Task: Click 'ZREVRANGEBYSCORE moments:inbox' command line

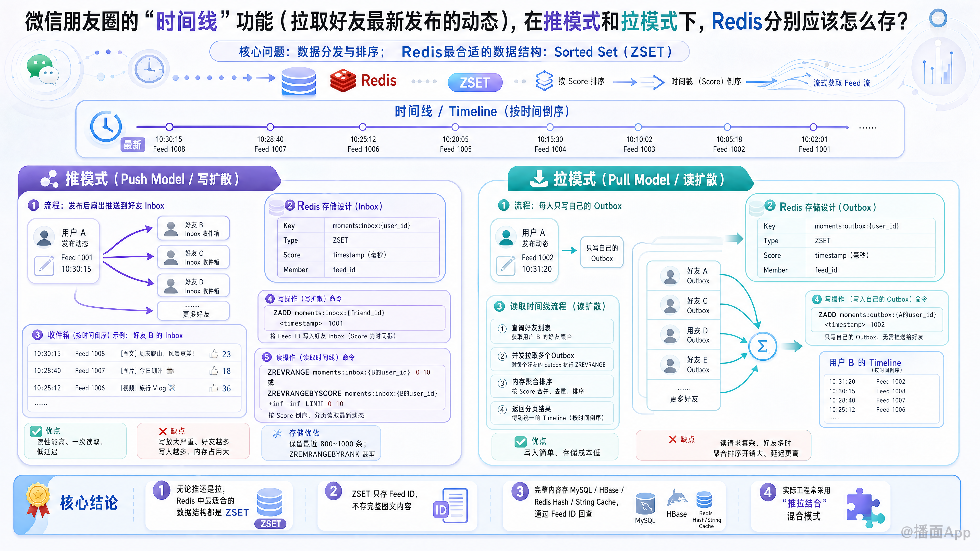Action: click(352, 393)
